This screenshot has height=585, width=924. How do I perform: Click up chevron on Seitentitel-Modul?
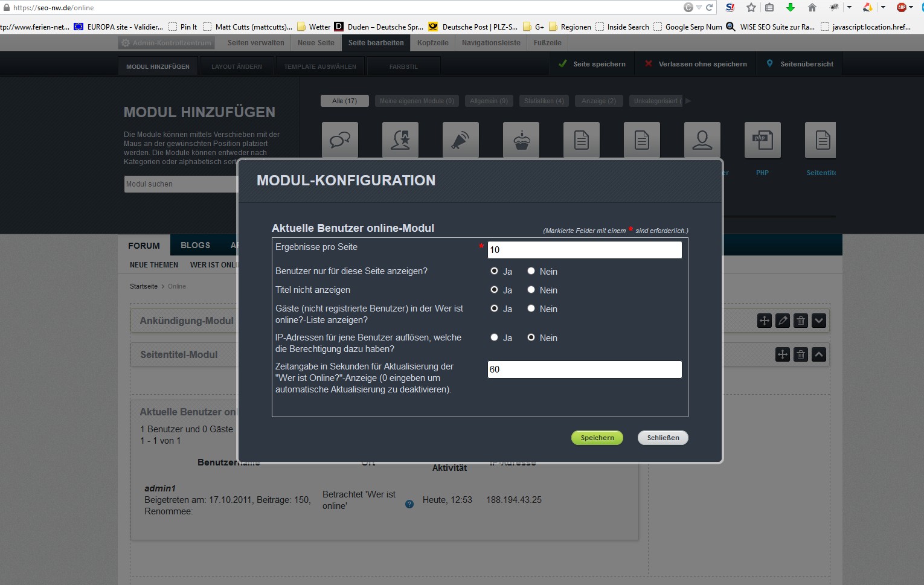tap(819, 354)
